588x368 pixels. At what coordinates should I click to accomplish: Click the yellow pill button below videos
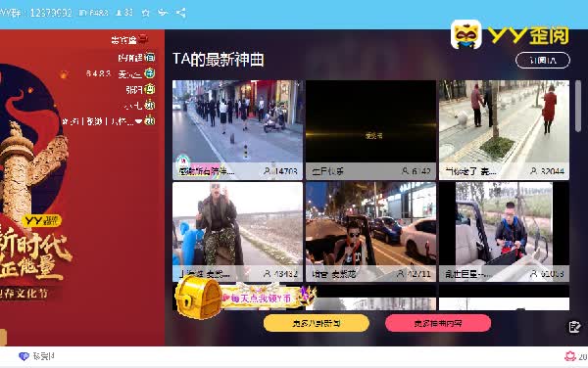point(317,323)
